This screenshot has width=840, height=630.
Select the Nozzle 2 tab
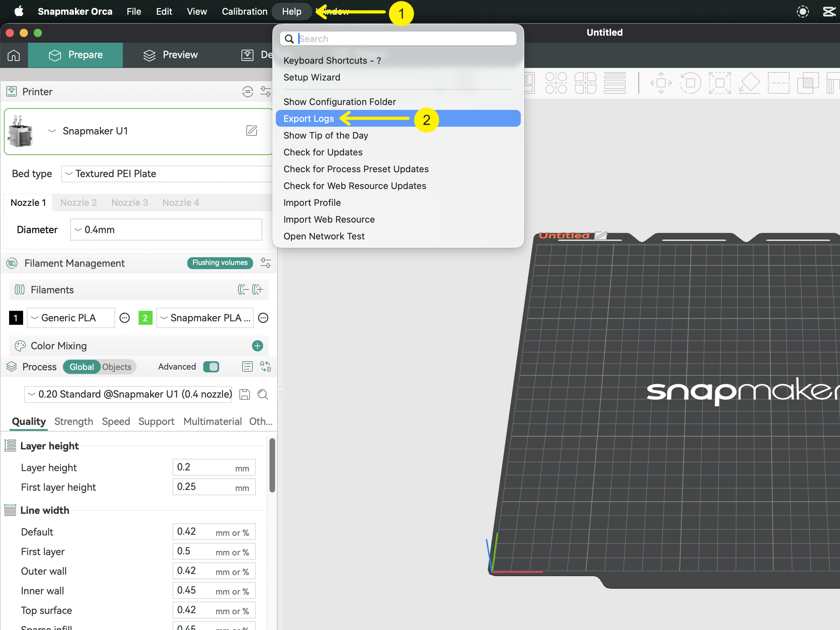click(78, 202)
